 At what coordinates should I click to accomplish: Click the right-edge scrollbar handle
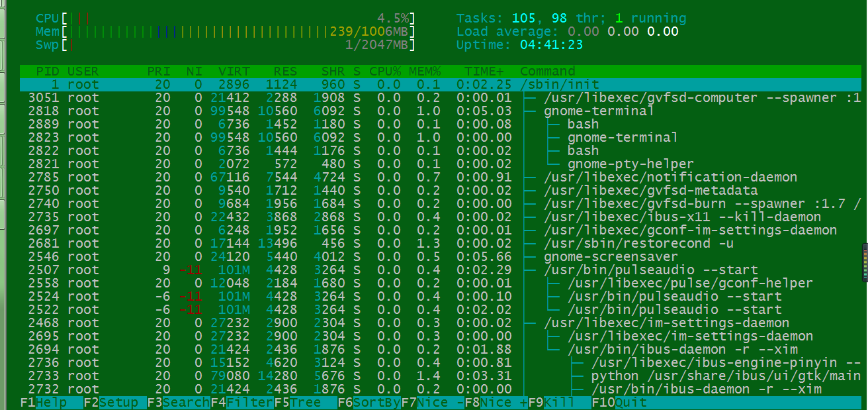(x=865, y=262)
